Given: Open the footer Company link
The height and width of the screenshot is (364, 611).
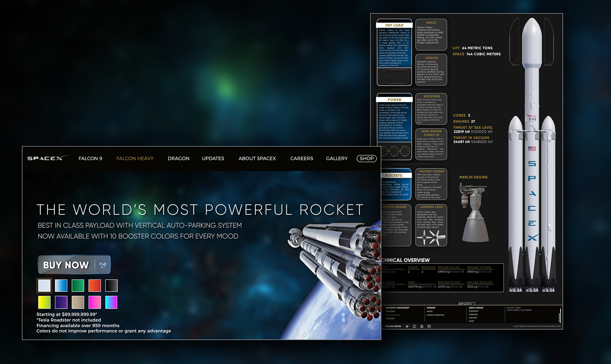Looking at the screenshot, I should click(x=474, y=311).
